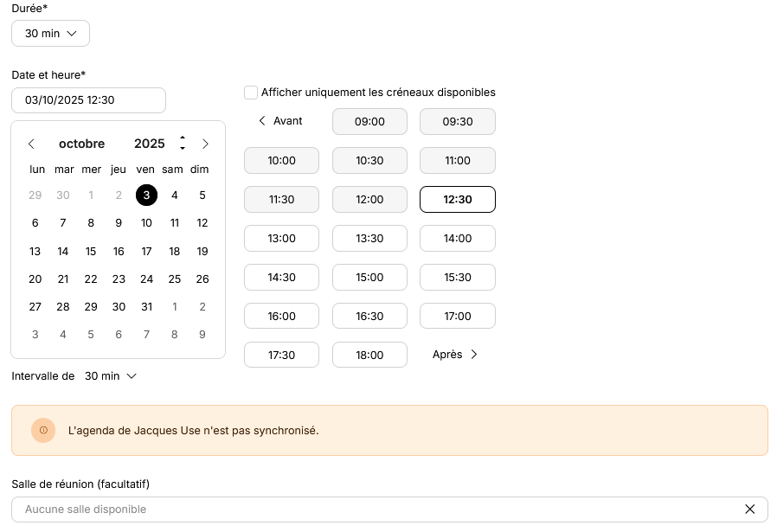777x532 pixels.
Task: Select October 28 in the calendar
Action: 63,307
